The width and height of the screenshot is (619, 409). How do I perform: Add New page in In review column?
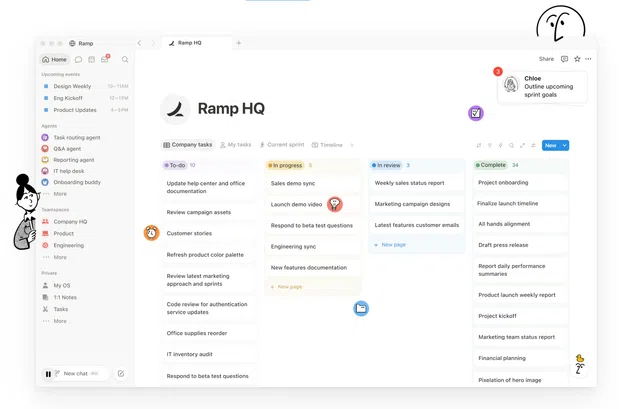pos(390,245)
